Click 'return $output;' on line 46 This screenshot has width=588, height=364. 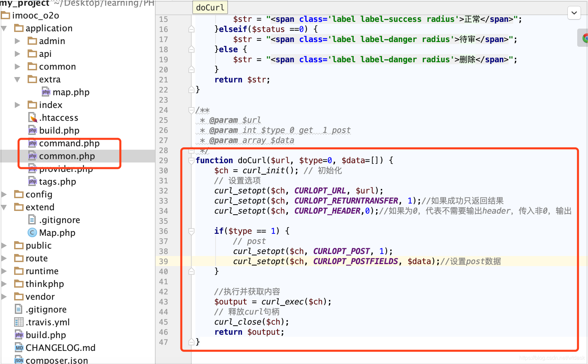pos(250,332)
